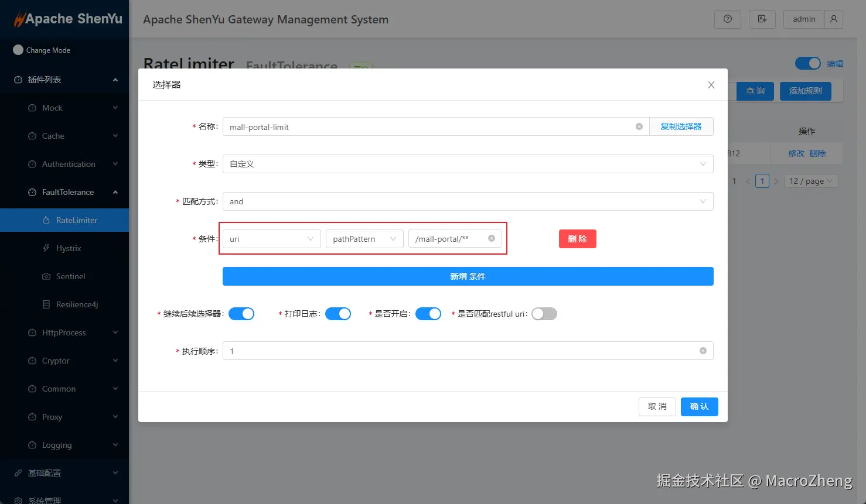
Task: Click the 名称 name input field
Action: click(x=436, y=126)
